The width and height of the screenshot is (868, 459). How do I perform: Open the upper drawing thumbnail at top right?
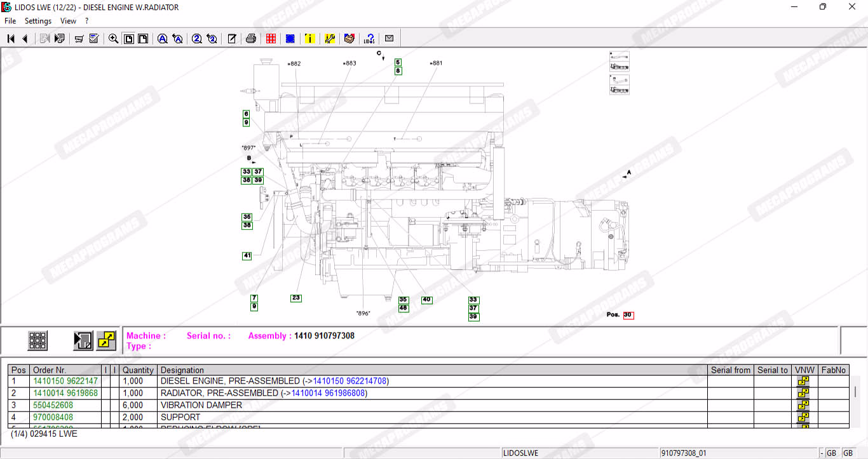620,61
